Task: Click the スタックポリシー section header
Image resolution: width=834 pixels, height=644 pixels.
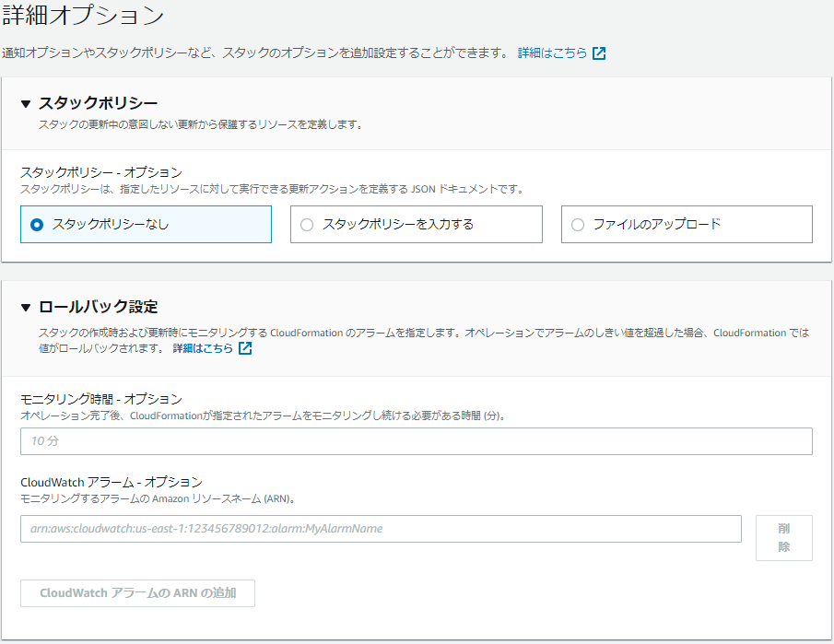Action: coord(92,104)
